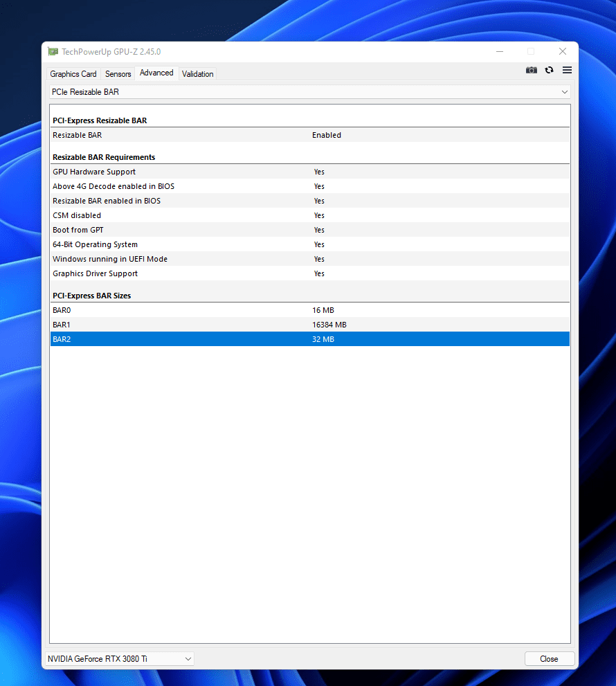Select Windows running in UEFI Mode row
The image size is (616, 686).
310,259
